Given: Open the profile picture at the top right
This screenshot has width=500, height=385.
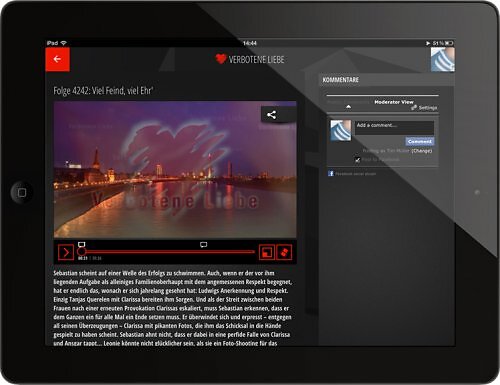Looking at the screenshot, I should pyautogui.click(x=442, y=59).
